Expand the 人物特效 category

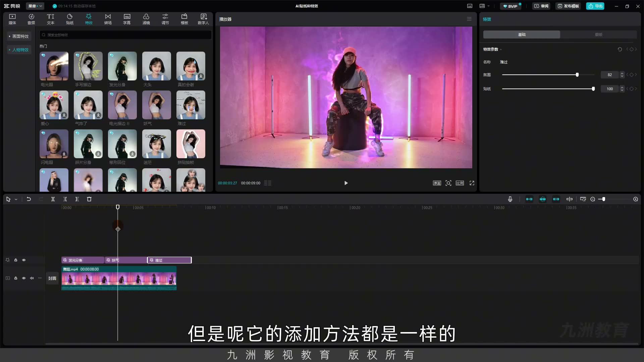[19, 50]
